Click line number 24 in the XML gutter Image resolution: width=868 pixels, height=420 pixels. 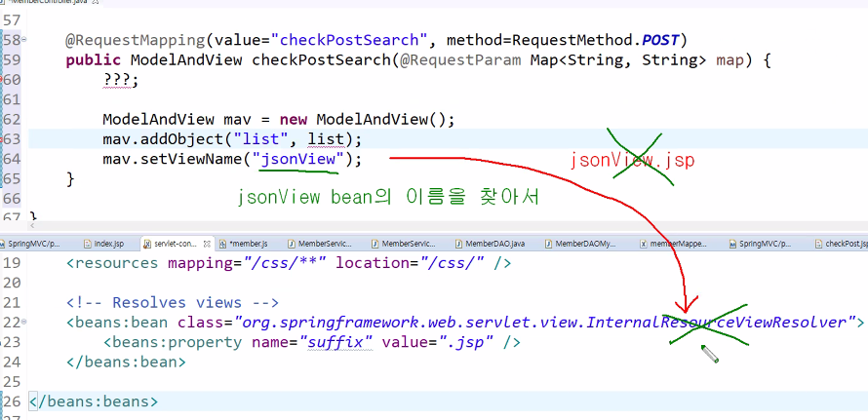[x=12, y=362]
